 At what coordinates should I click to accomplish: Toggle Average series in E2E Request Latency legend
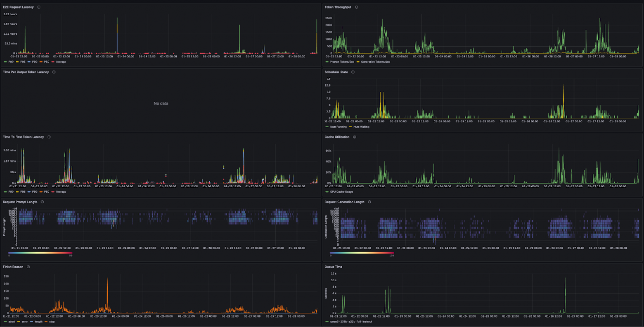[x=59, y=62]
